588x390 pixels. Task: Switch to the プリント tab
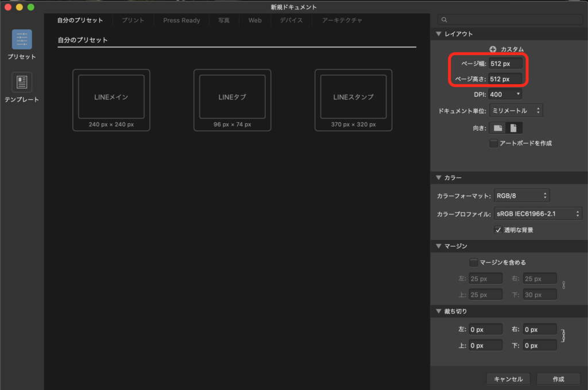coord(133,20)
